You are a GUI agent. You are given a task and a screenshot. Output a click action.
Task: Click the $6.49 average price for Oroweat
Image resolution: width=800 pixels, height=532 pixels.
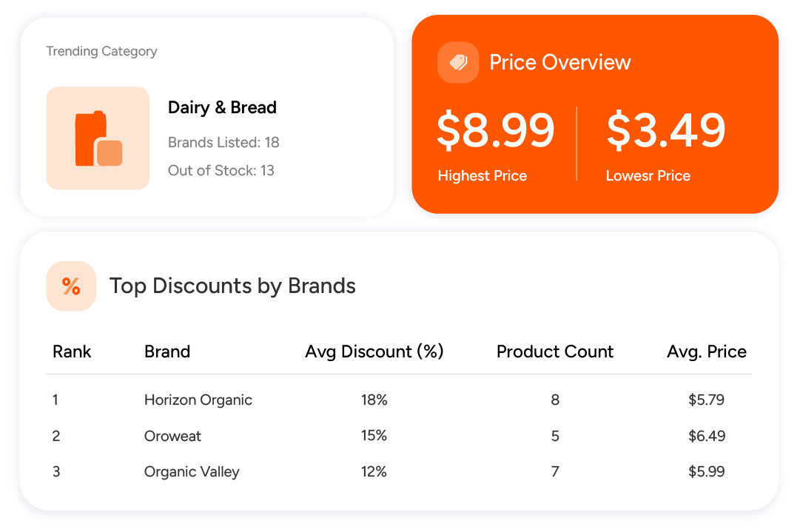click(x=707, y=436)
